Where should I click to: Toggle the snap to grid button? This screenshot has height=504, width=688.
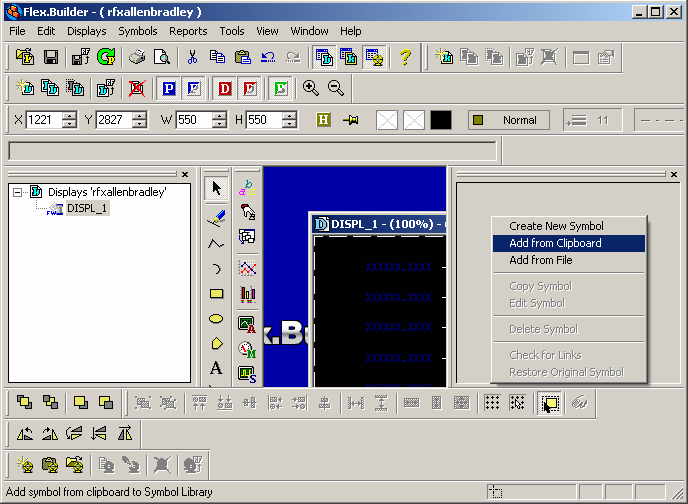(517, 402)
